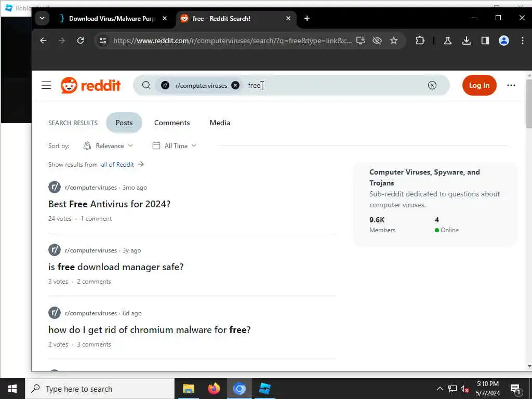Click the Chrome Labs flask icon

pos(447,41)
